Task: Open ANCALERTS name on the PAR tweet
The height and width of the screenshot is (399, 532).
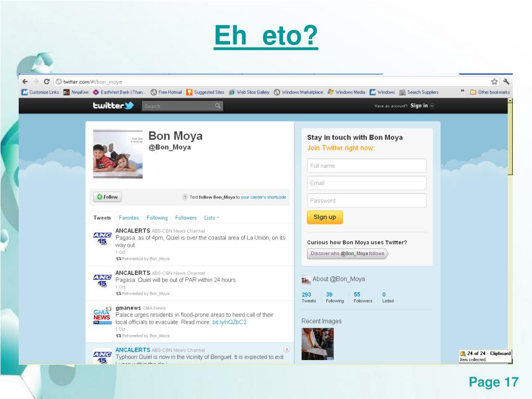Action: tap(132, 273)
